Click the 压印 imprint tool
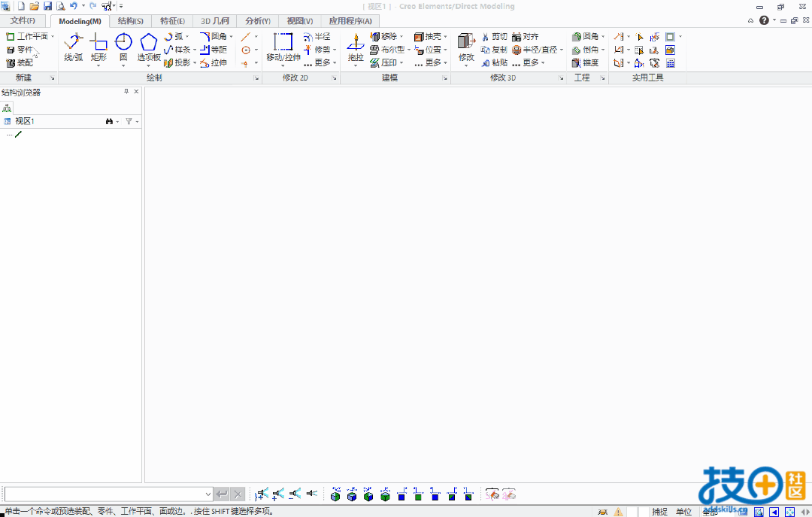This screenshot has height=517, width=812. coord(383,62)
